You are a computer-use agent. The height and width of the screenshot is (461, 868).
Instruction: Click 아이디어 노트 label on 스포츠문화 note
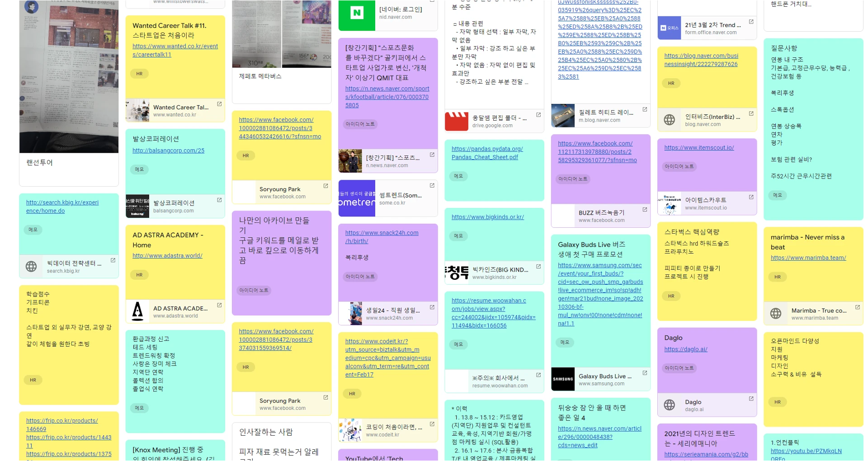click(360, 124)
